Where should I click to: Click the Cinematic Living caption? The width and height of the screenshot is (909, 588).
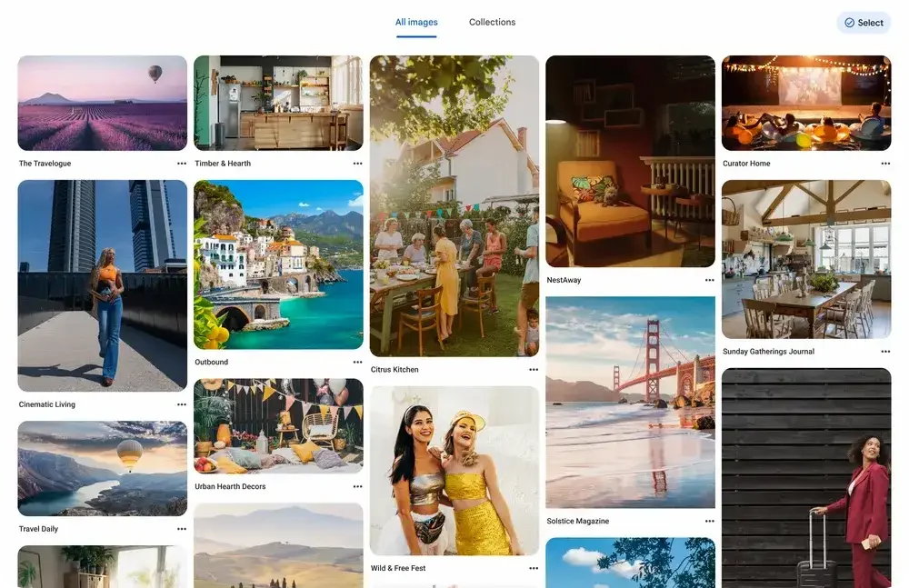[x=47, y=404]
